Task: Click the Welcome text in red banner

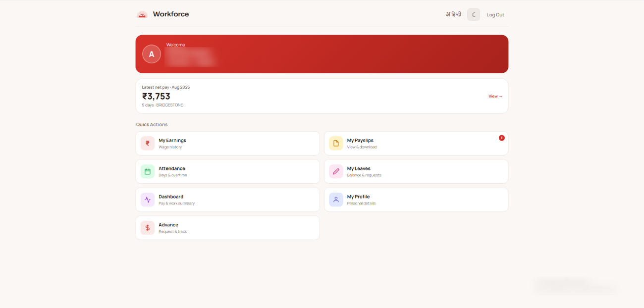Action: pos(175,45)
